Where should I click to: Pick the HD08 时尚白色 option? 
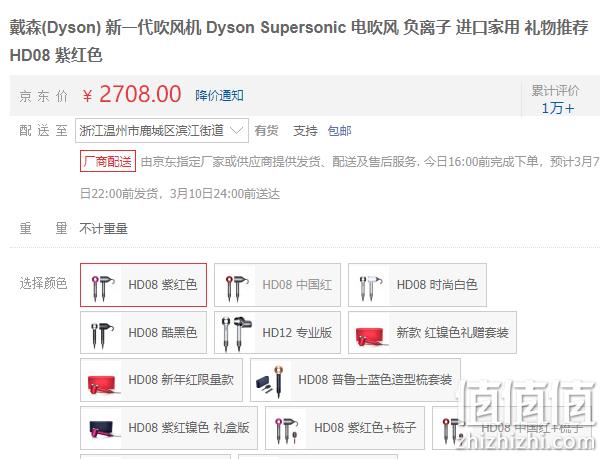tap(417, 285)
